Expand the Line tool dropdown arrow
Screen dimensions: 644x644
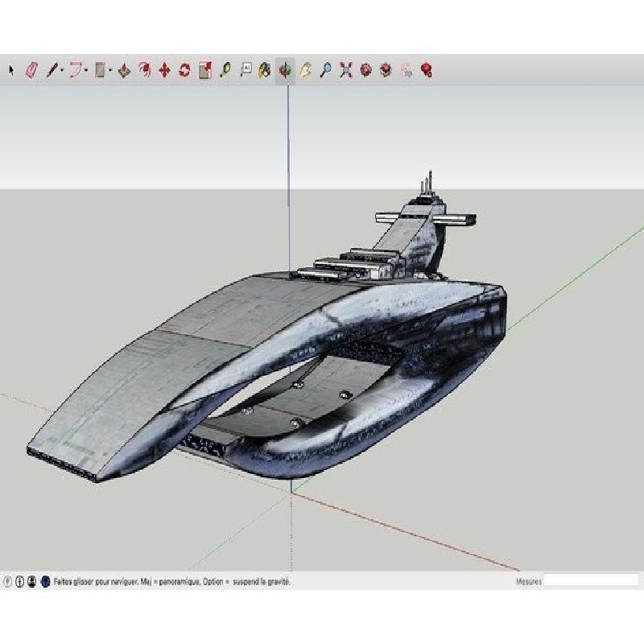point(62,71)
